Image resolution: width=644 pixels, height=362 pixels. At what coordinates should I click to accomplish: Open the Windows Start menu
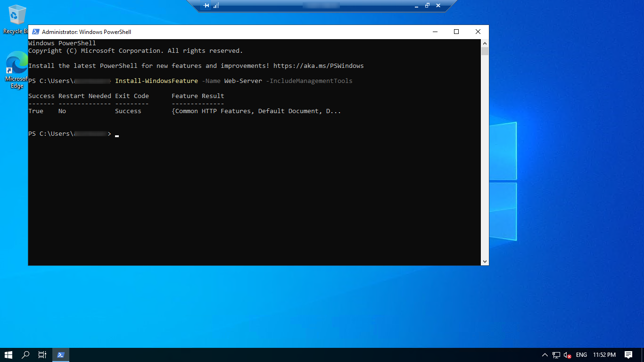[x=8, y=355]
